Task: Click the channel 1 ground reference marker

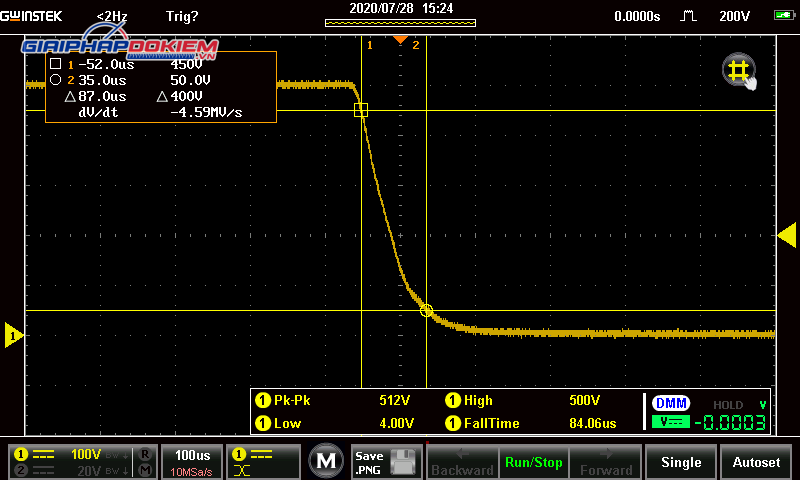Action: coord(13,335)
